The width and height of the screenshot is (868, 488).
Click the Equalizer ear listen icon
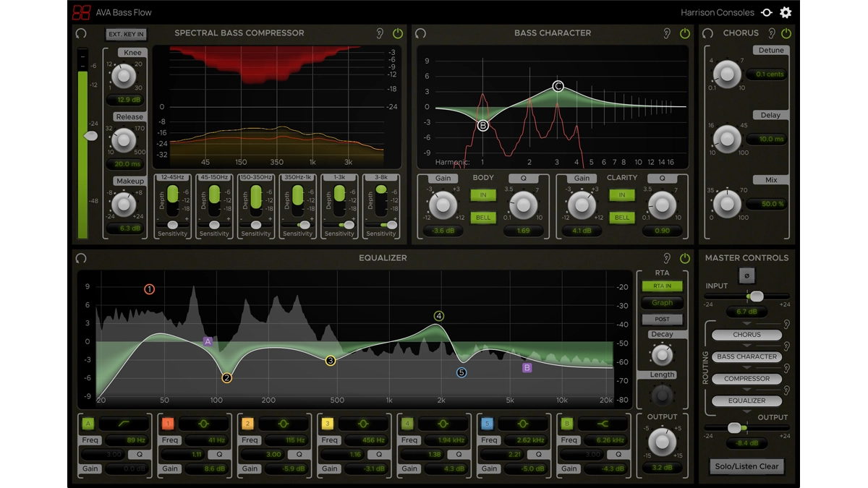pos(667,258)
